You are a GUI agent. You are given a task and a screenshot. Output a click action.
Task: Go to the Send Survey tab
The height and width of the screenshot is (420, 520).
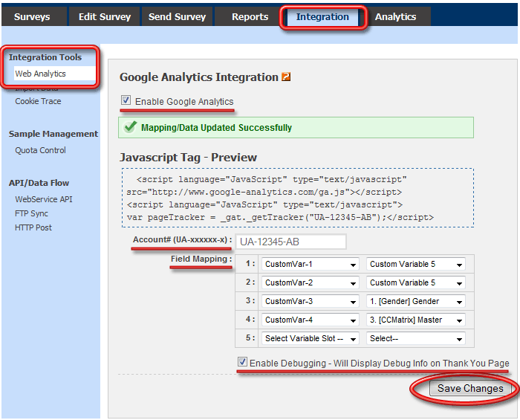pyautogui.click(x=177, y=16)
